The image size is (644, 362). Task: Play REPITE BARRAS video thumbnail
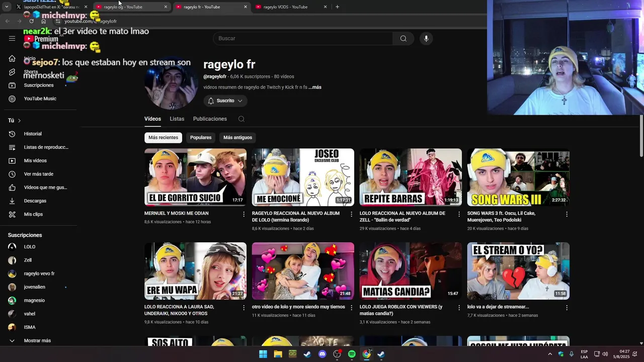pyautogui.click(x=411, y=177)
